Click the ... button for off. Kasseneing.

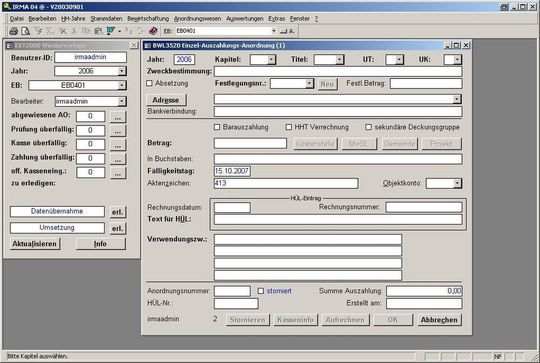coord(118,173)
